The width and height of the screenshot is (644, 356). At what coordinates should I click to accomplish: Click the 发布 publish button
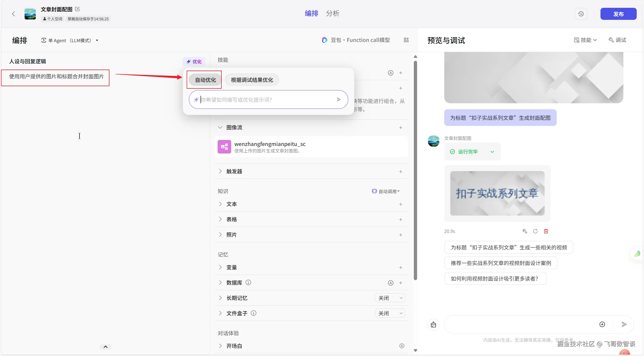618,14
